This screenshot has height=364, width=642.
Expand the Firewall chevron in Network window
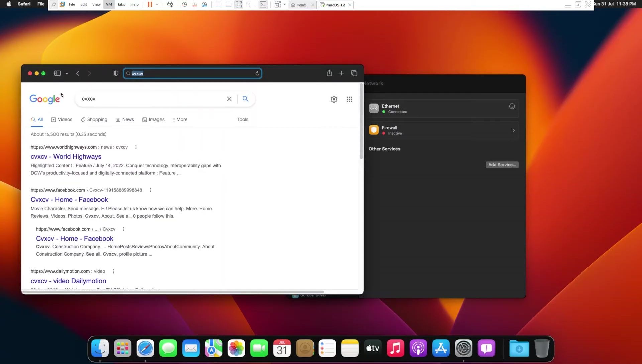coord(513,130)
